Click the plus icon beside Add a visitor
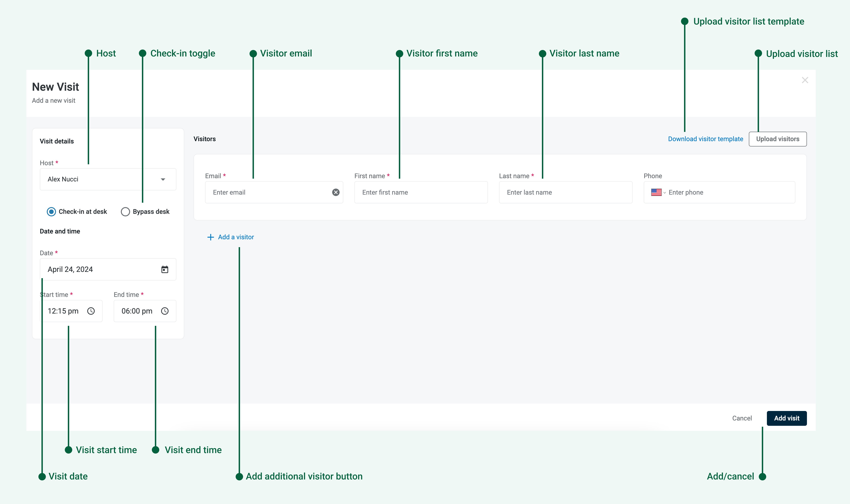Image resolution: width=850 pixels, height=504 pixels. [x=211, y=237]
